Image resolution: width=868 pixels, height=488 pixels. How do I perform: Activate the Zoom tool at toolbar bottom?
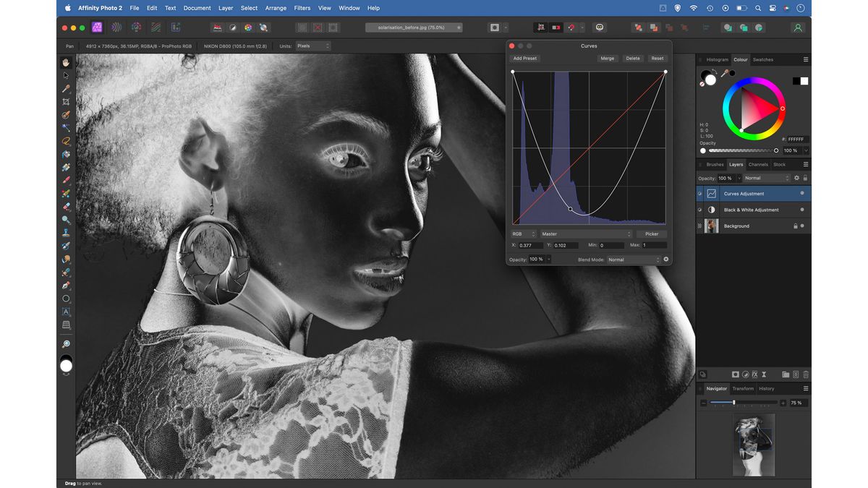point(67,344)
